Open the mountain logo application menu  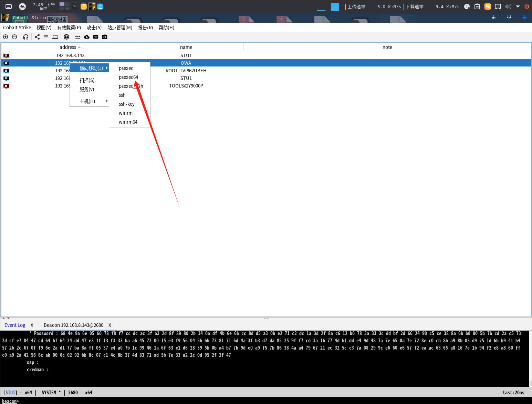tap(22, 6)
